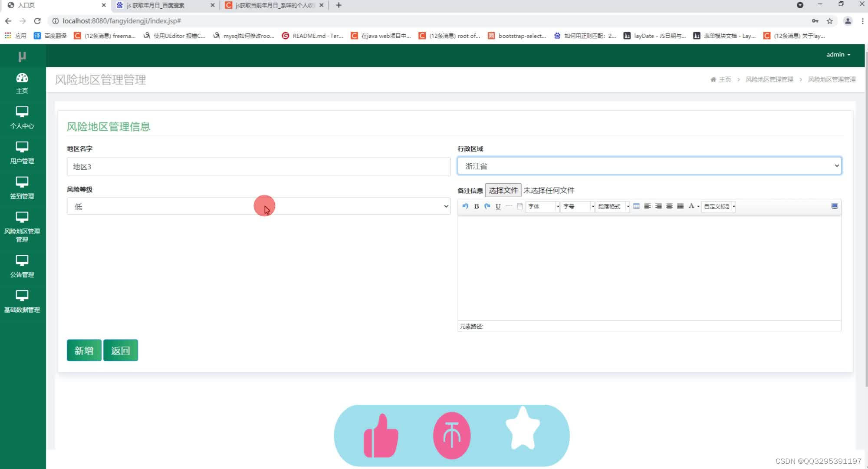
Task: Expand the font color arrow next to A
Action: click(x=698, y=207)
